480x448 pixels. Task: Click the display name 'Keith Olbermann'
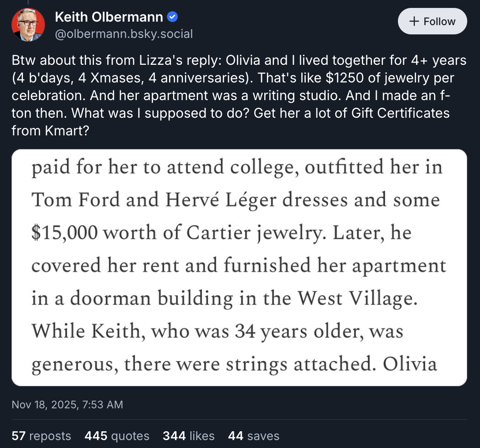click(109, 16)
